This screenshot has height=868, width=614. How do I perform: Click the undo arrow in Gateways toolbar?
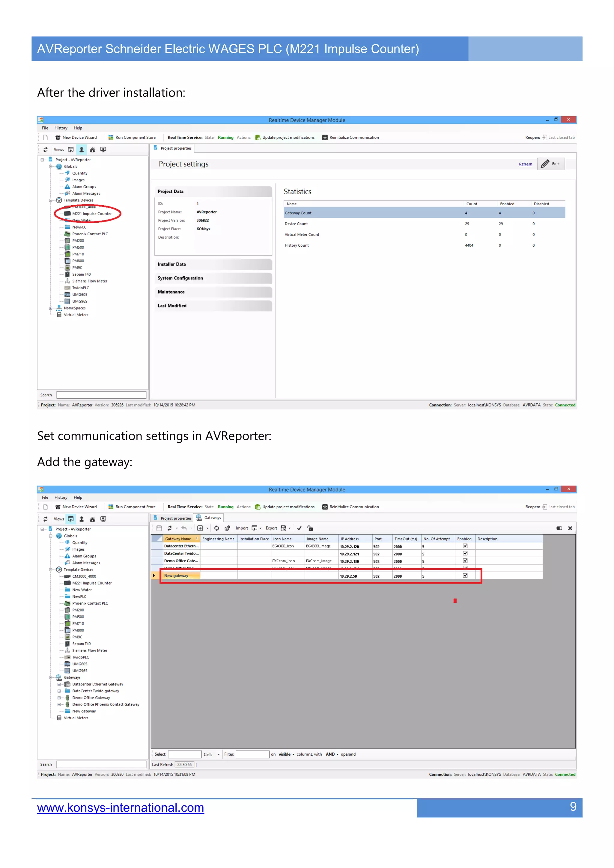pyautogui.click(x=184, y=528)
